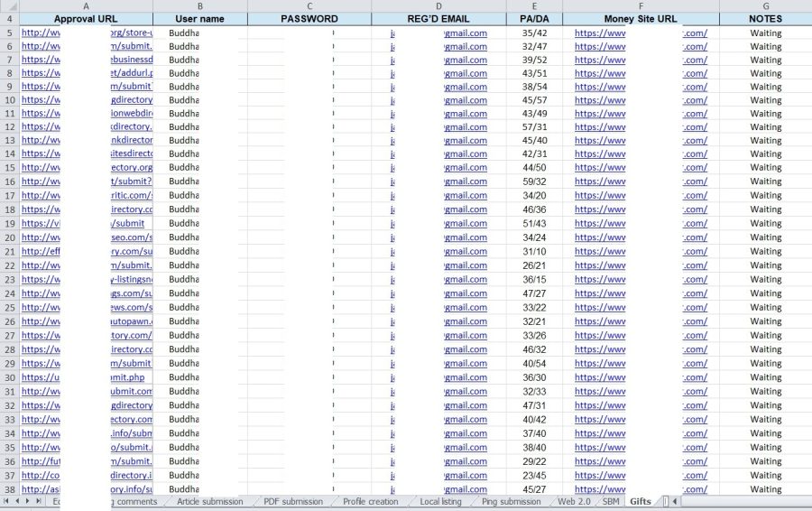Screen dimensions: 812x511
Task: Click the 'REG'D EMAIL' header cell
Action: (438, 19)
